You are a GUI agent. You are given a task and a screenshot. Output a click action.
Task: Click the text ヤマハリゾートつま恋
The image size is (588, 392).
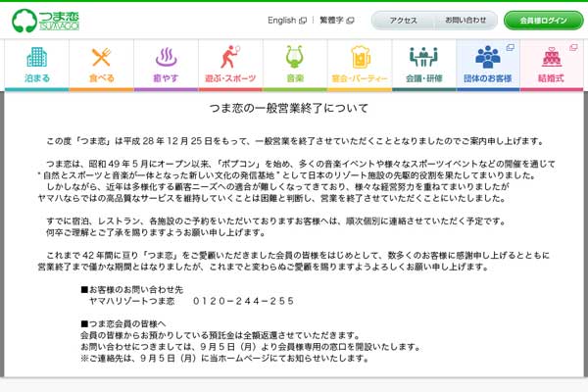pos(131,301)
